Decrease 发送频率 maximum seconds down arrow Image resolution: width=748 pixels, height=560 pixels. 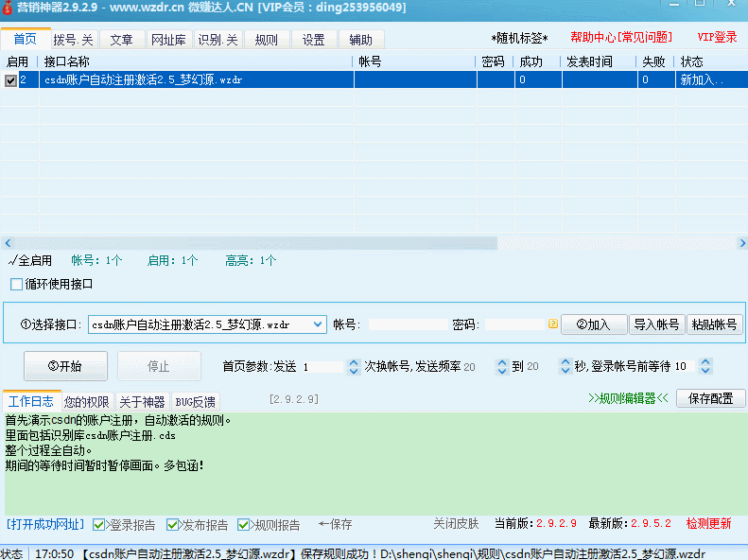point(565,371)
